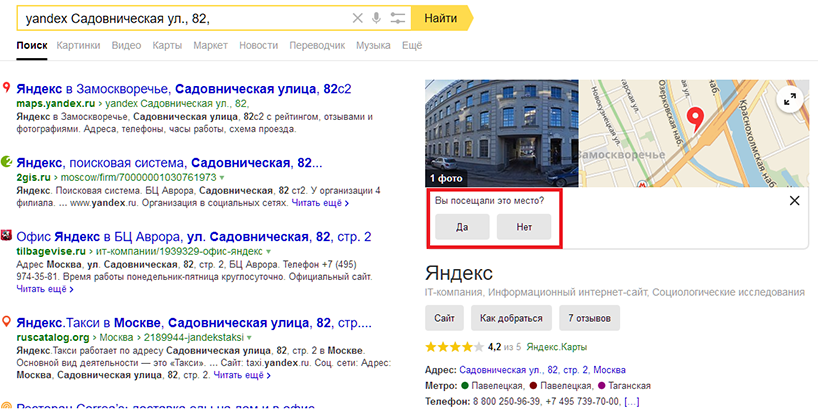Open the Музыка tab
Image resolution: width=818 pixels, height=409 pixels.
[373, 45]
